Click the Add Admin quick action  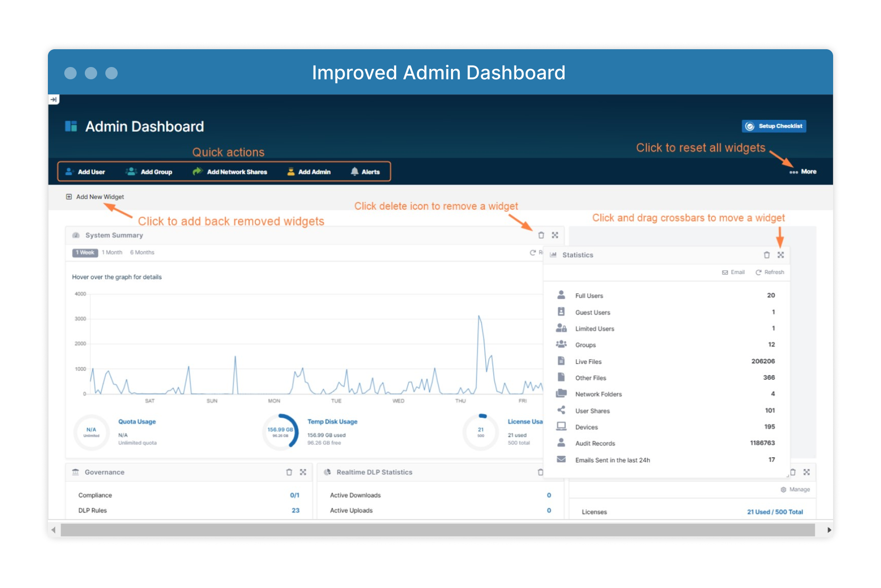309,172
